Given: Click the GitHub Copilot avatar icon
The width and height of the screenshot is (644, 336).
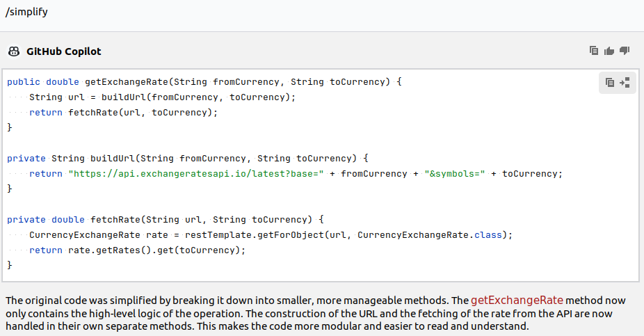Looking at the screenshot, I should pyautogui.click(x=13, y=51).
